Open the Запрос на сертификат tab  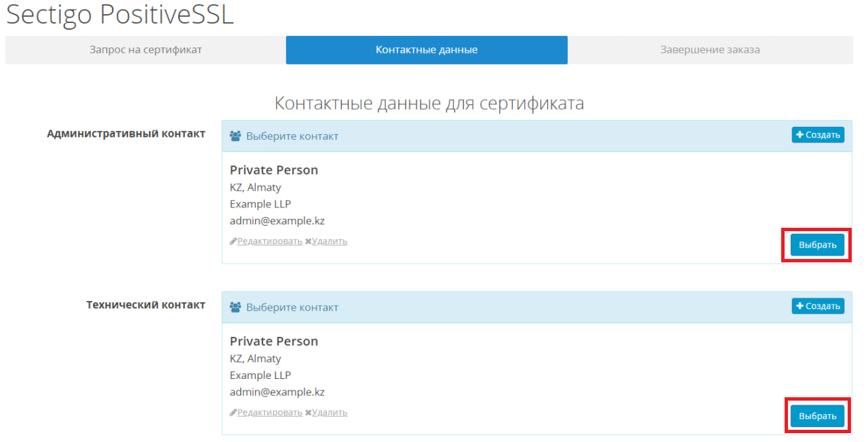(x=146, y=50)
